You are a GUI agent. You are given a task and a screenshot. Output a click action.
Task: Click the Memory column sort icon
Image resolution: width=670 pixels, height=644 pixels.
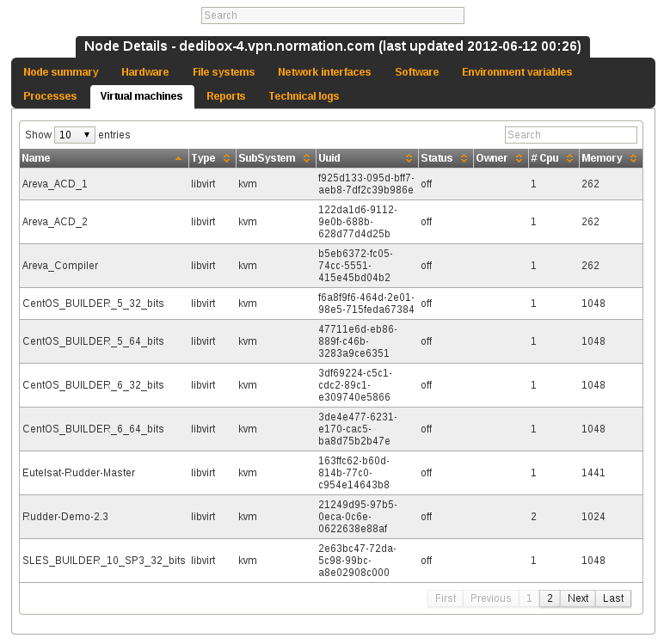point(633,158)
